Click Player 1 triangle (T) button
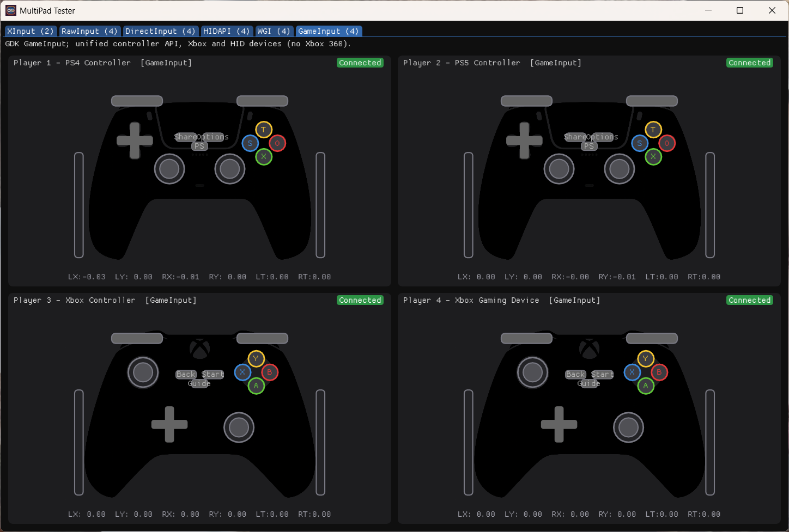 click(264, 130)
